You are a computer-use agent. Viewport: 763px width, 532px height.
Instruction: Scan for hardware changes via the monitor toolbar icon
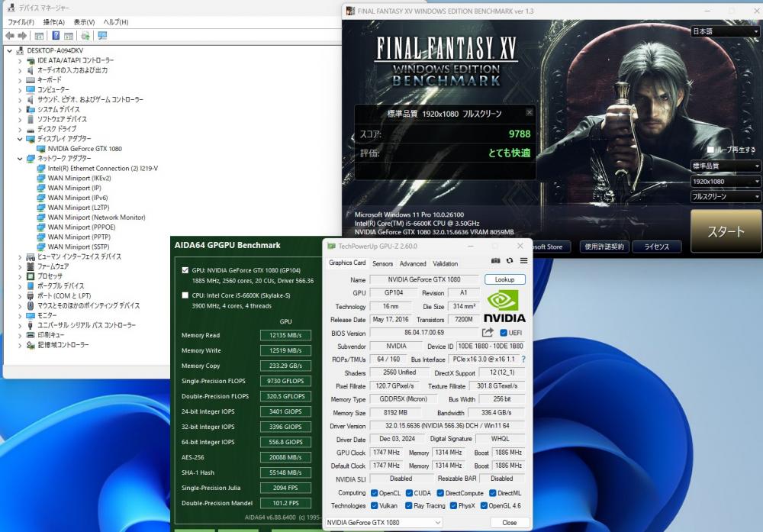[x=102, y=36]
